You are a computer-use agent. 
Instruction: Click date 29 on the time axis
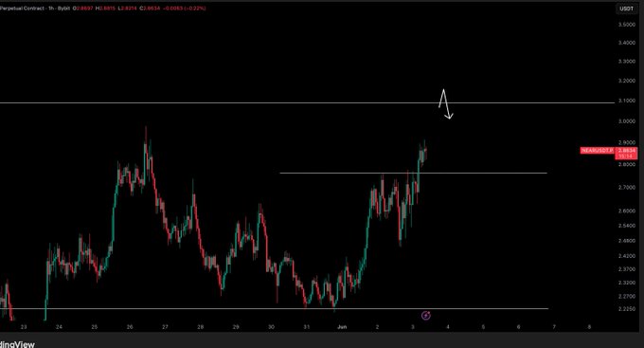click(x=235, y=327)
